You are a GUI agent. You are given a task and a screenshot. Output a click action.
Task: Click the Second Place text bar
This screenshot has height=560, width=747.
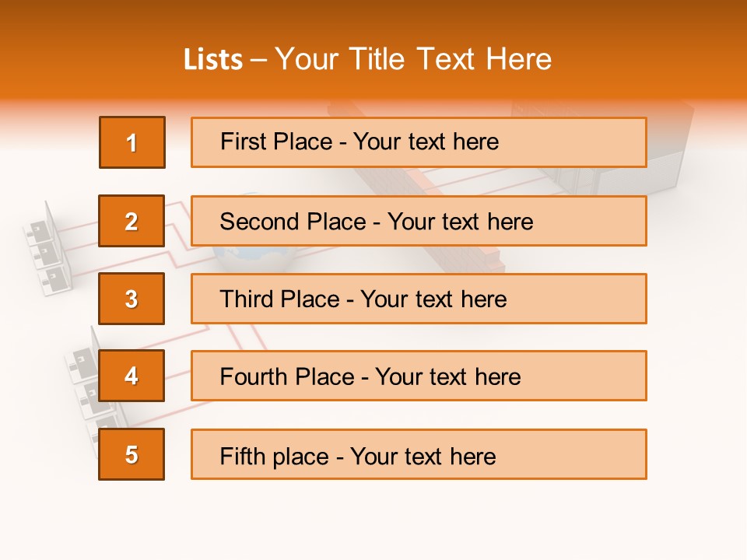pos(419,221)
